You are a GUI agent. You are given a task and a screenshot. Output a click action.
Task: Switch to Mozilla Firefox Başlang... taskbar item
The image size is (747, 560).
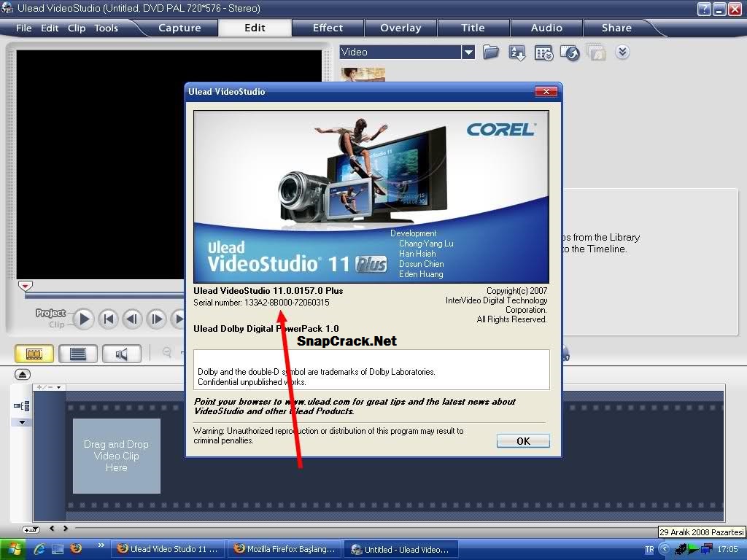(285, 549)
